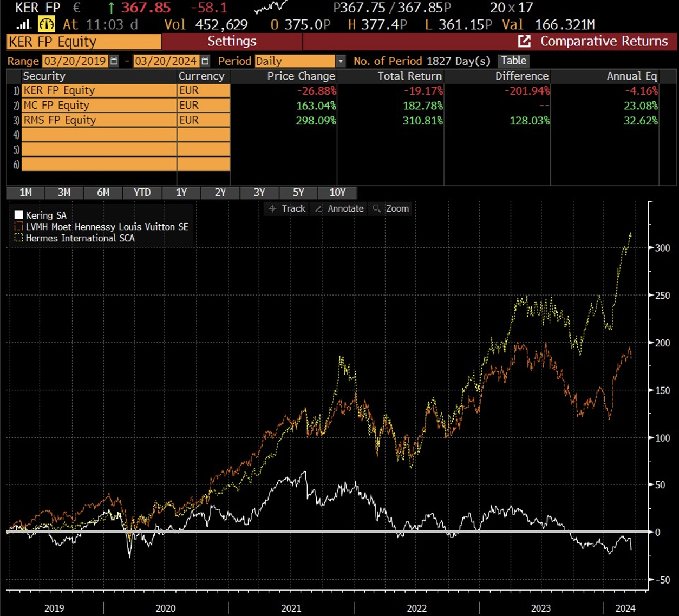Select the 3M range tab
Image resolution: width=679 pixels, height=616 pixels.
click(64, 193)
